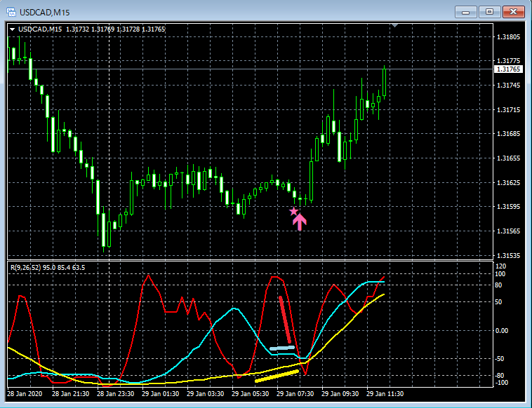Click the 28 Jan 2020 time label

point(25,394)
